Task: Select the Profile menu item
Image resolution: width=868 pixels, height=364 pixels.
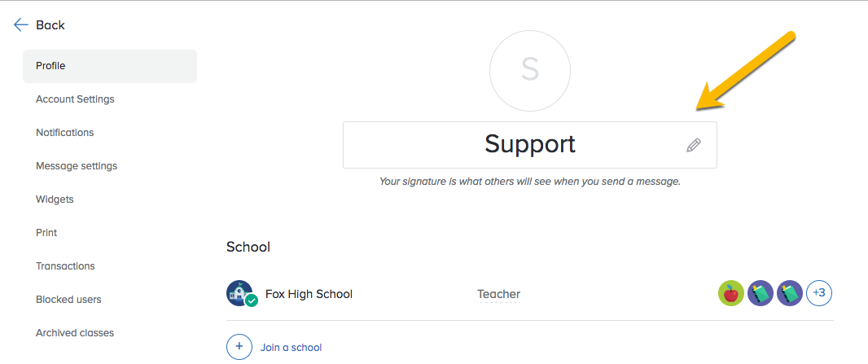Action: [x=110, y=67]
